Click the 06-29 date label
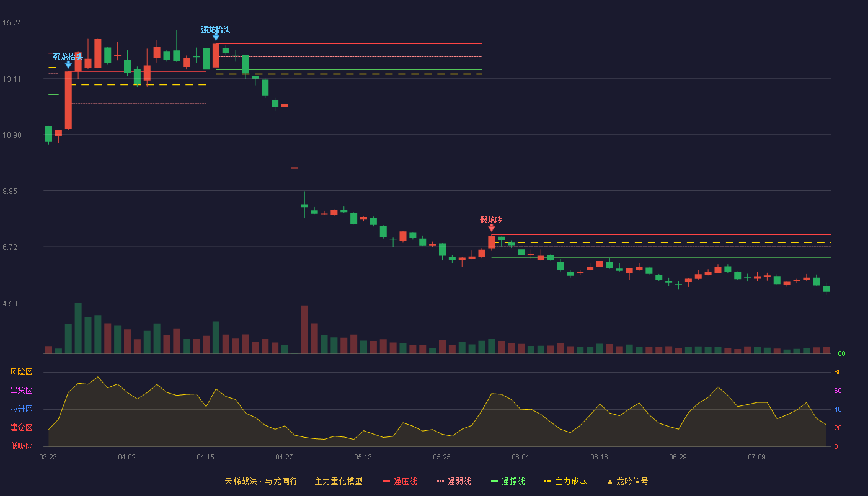This screenshot has height=496, width=868. (678, 457)
